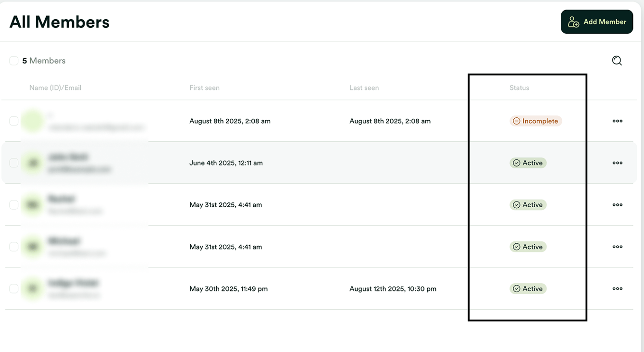
Task: Click Active badge for June 4th member
Action: tap(528, 163)
